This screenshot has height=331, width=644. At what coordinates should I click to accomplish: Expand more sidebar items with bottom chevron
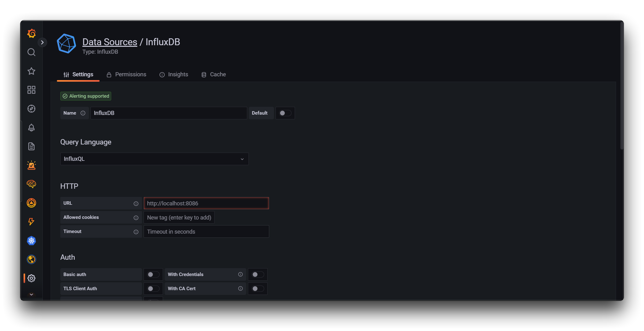(x=31, y=295)
